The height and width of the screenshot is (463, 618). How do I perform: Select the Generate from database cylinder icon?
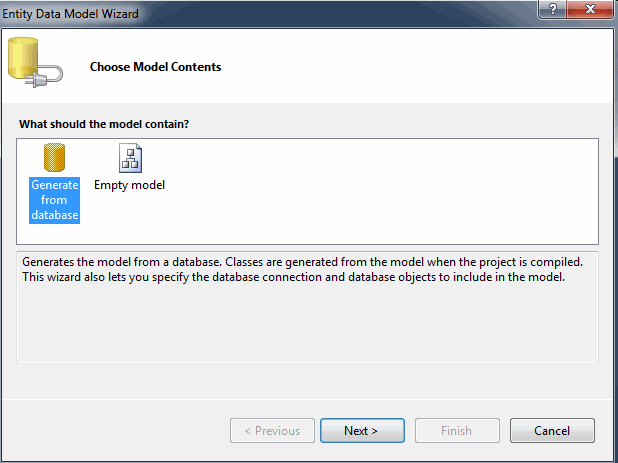click(x=54, y=157)
